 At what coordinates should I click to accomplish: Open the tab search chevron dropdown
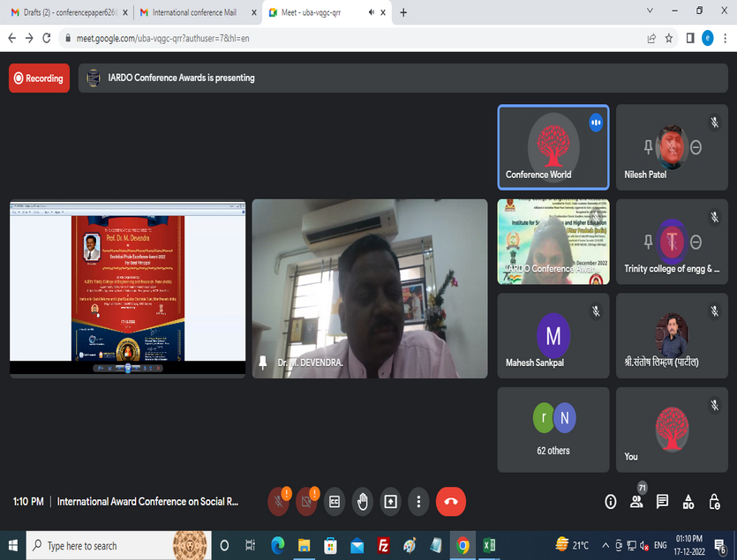pyautogui.click(x=650, y=11)
